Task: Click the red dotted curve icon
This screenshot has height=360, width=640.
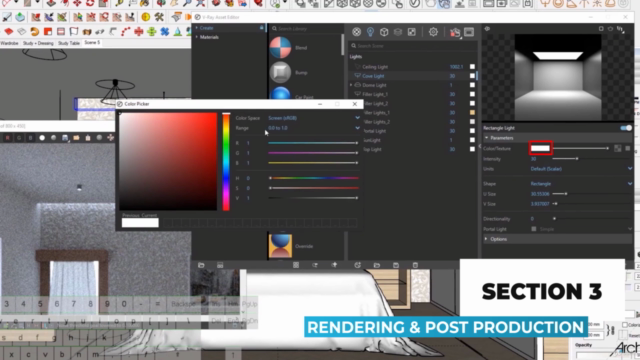Action: pyautogui.click(x=126, y=31)
